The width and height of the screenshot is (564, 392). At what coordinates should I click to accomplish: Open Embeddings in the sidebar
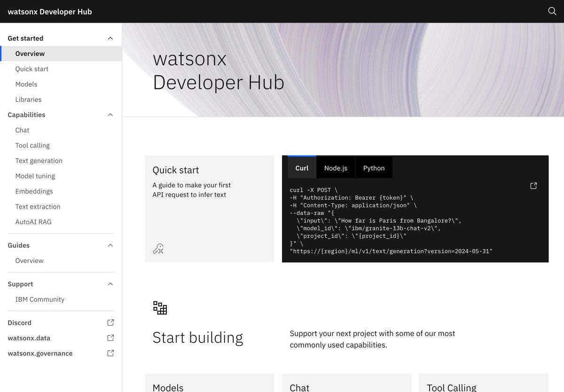click(x=61, y=191)
